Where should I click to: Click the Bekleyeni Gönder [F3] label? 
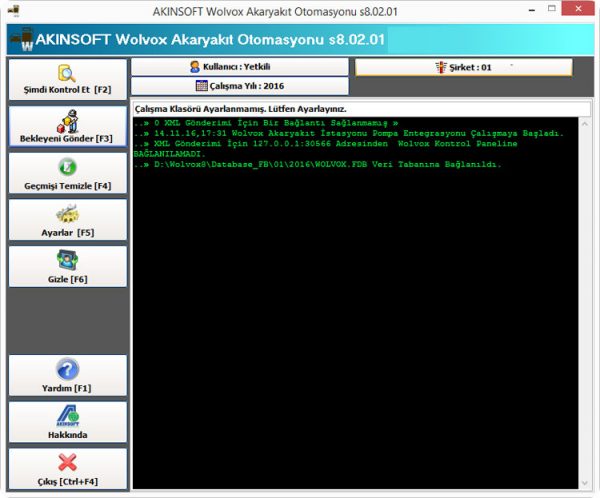click(66, 139)
